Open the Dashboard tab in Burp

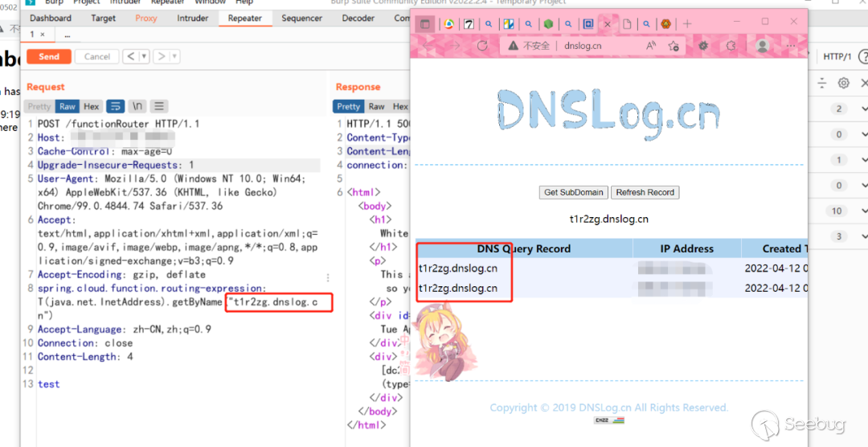click(51, 18)
